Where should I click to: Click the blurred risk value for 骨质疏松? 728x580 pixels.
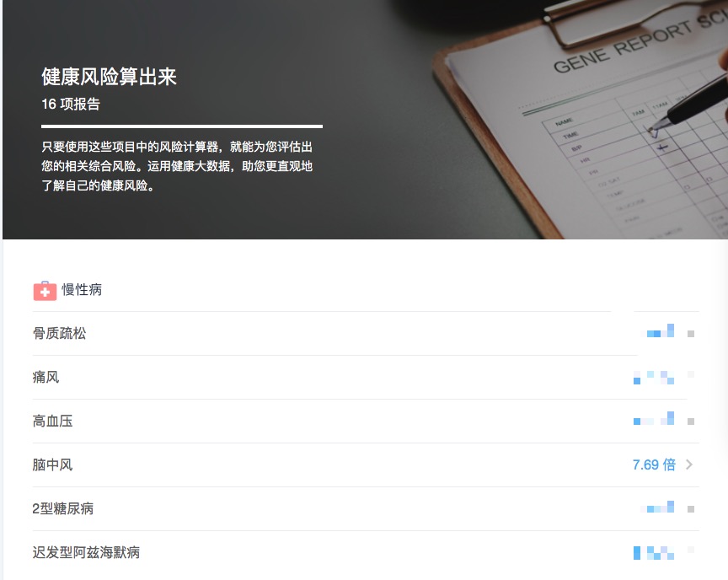(658, 331)
